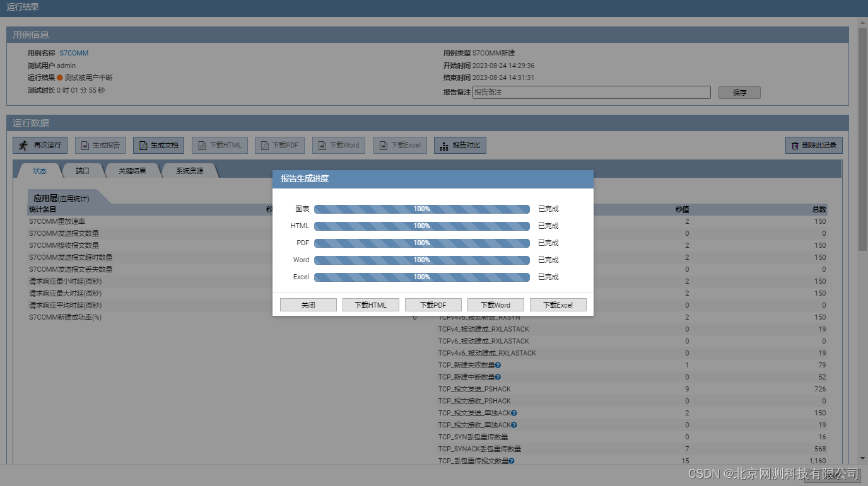
Task: Select the 请求响应最大时延(微秒) row
Action: [x=223, y=293]
